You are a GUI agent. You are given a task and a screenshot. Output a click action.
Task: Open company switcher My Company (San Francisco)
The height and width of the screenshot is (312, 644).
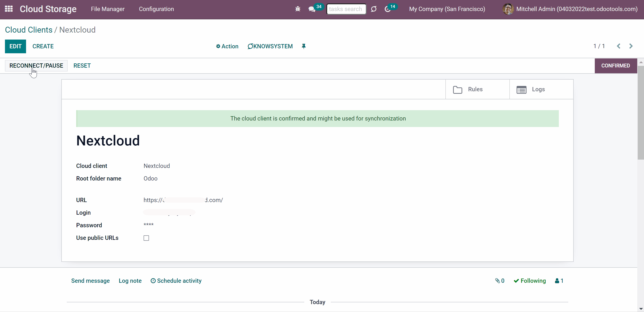(447, 9)
